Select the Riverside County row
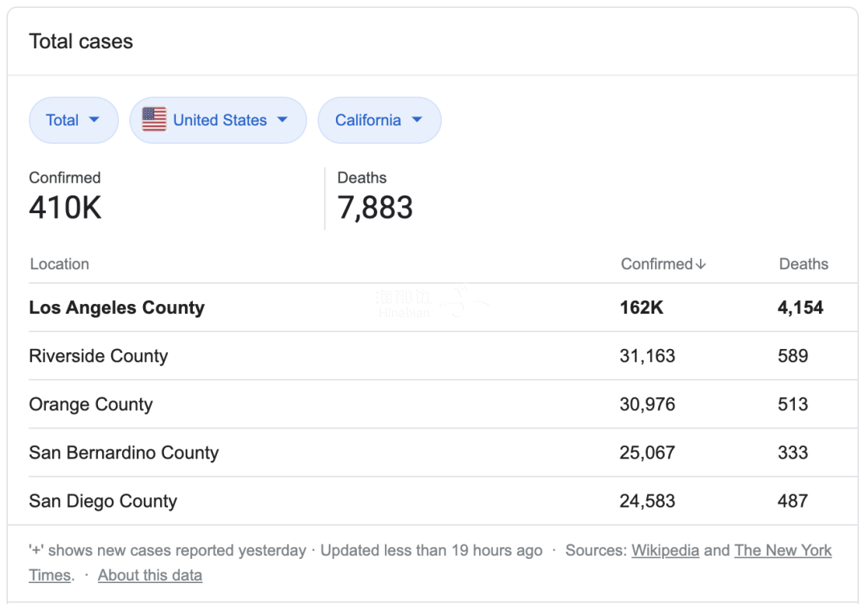Viewport: 868px width, 604px height. point(444,355)
